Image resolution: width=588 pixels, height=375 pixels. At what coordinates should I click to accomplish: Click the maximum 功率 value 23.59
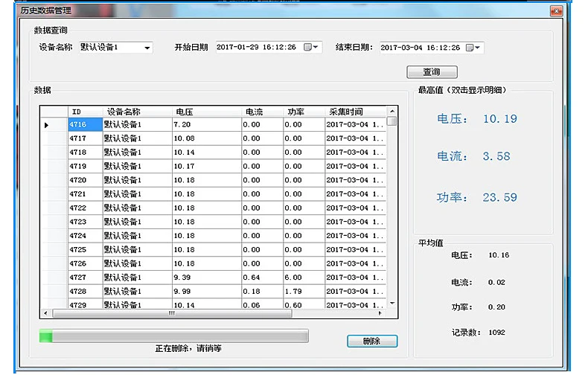point(500,197)
